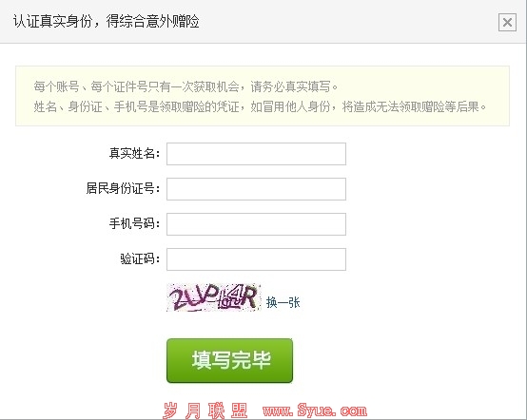Click blank white space right of 手机号码 field
The height and width of the screenshot is (420, 527).
tap(434, 224)
